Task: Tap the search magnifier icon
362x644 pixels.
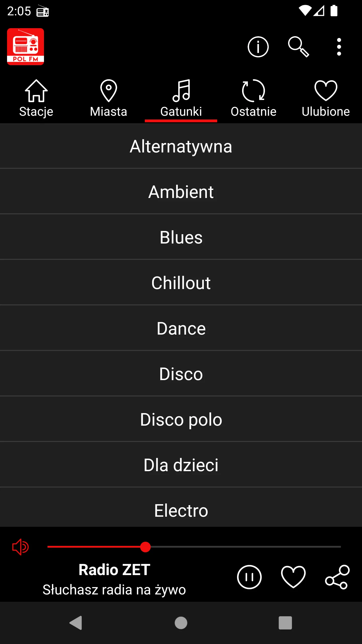Action: point(298,47)
